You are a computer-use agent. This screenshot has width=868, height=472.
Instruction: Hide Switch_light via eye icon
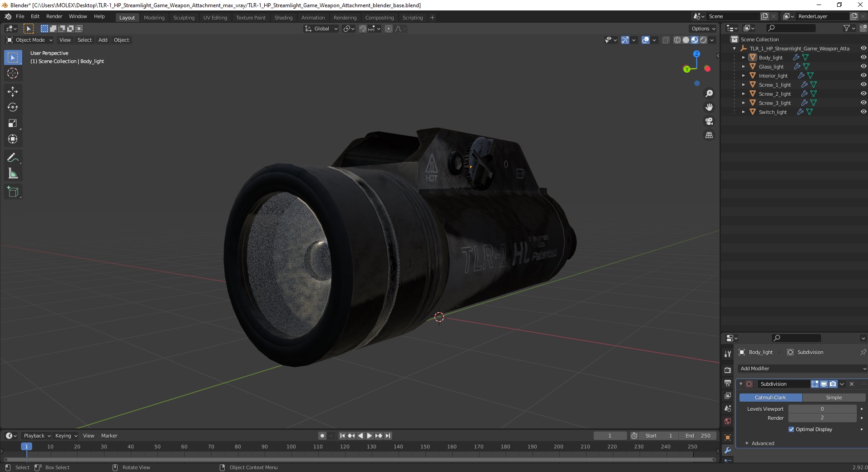(863, 112)
